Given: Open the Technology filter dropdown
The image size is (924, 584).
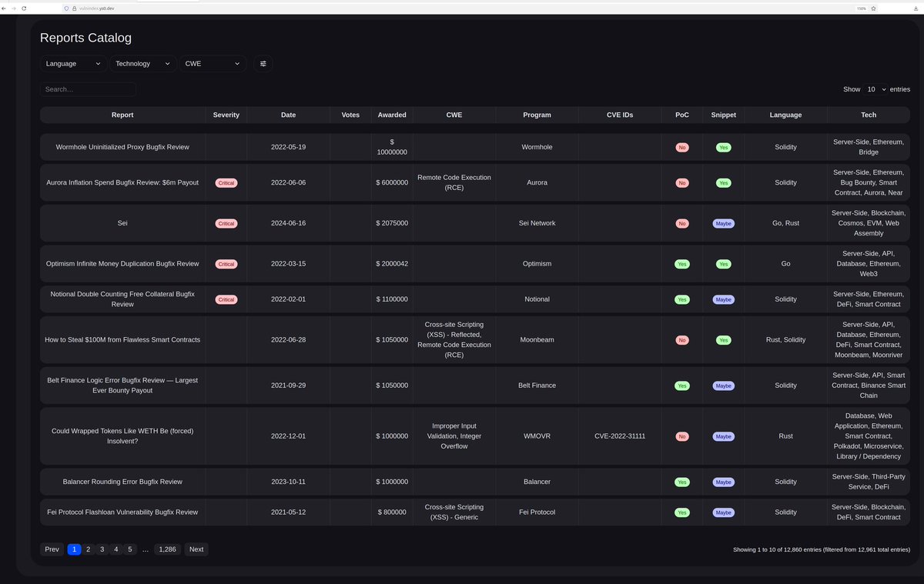Looking at the screenshot, I should 142,64.
